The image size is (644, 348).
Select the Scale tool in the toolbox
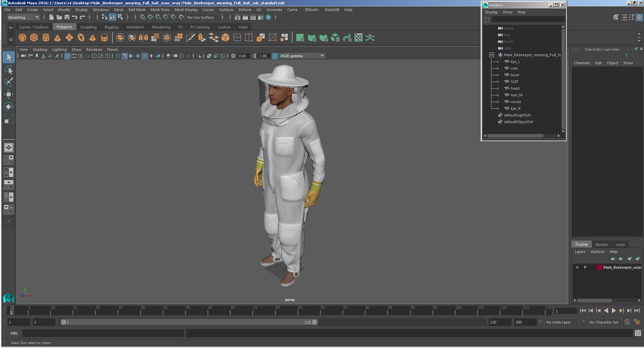(9, 119)
